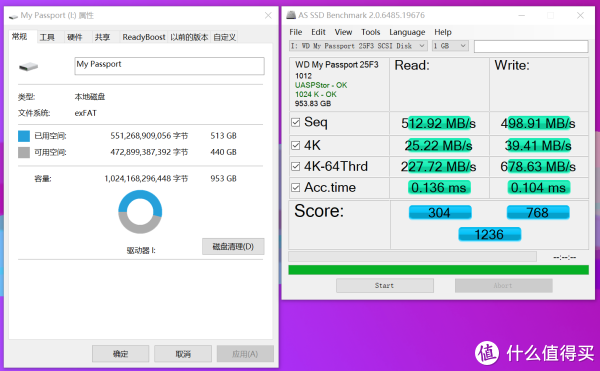
Task: Open the WD My Passport drive dropdown
Action: tap(358, 46)
